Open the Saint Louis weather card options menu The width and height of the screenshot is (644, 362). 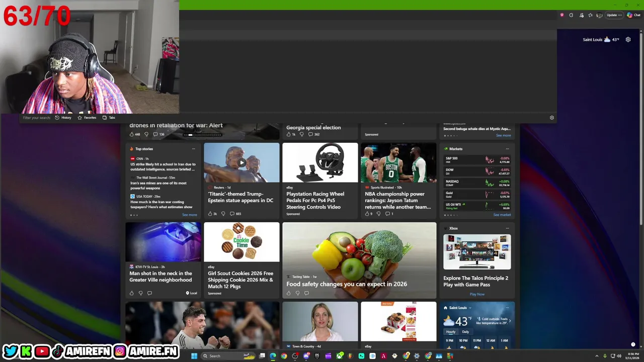(x=507, y=308)
